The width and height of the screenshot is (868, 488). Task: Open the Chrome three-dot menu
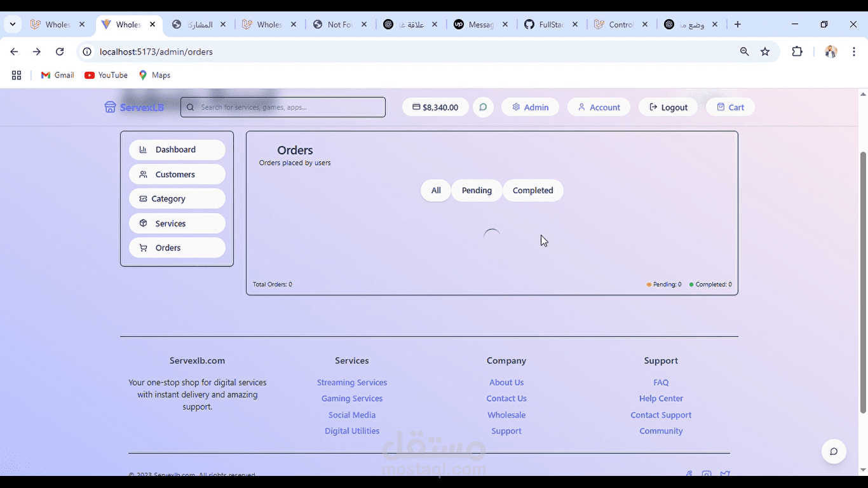[853, 51]
